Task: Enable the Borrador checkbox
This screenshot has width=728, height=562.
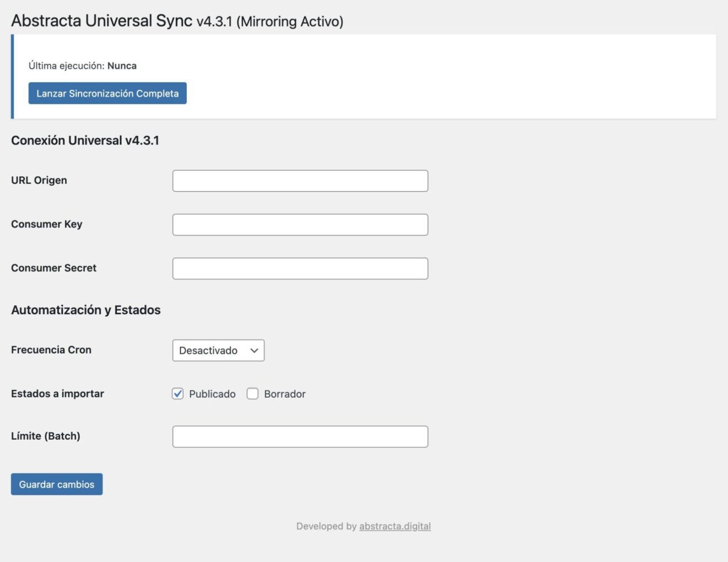Action: click(252, 393)
